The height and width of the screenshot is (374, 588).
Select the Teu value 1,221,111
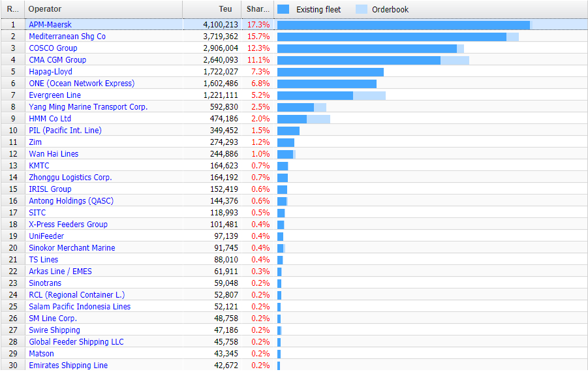tap(221, 95)
